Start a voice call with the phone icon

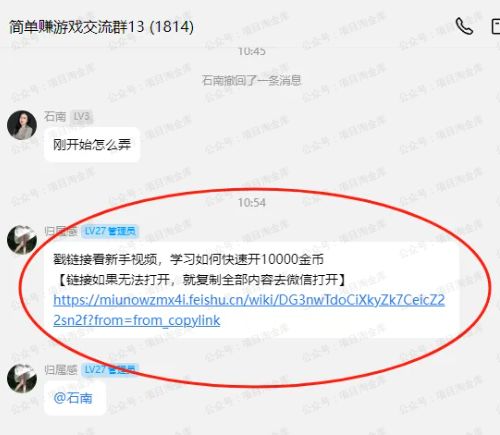[x=464, y=26]
